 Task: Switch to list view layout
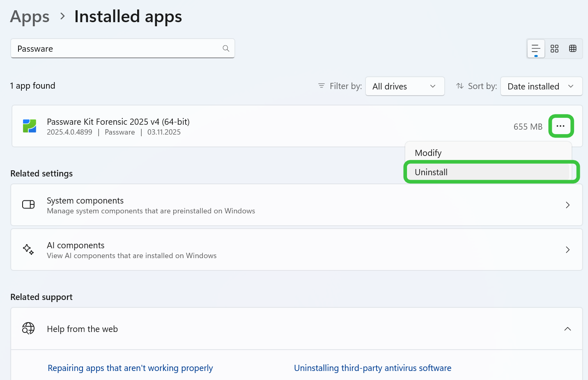536,49
